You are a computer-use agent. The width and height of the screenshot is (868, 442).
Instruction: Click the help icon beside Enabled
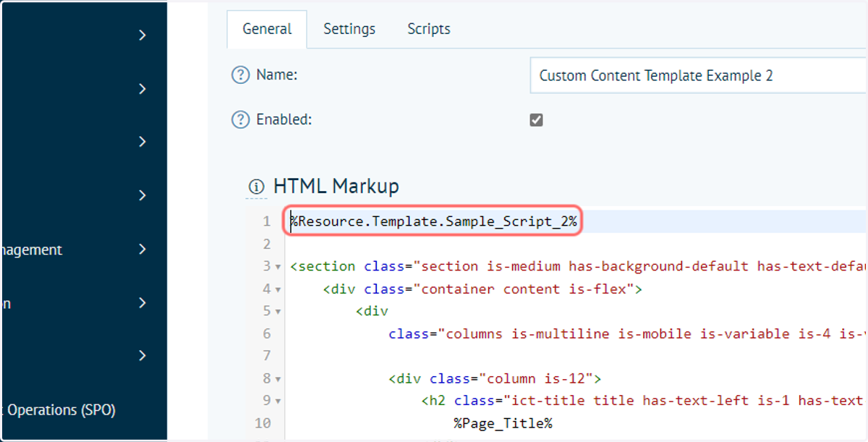239,120
